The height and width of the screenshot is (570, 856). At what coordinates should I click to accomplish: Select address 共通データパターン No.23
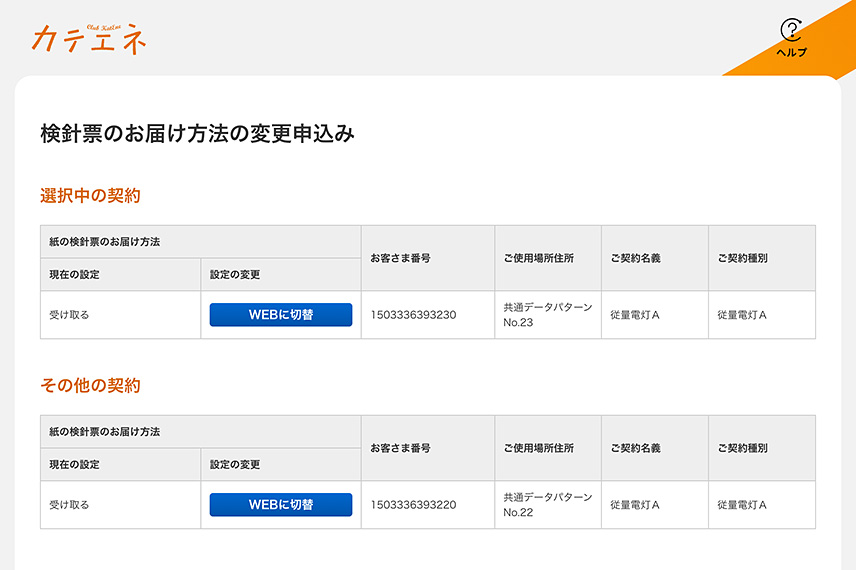pyautogui.click(x=547, y=315)
